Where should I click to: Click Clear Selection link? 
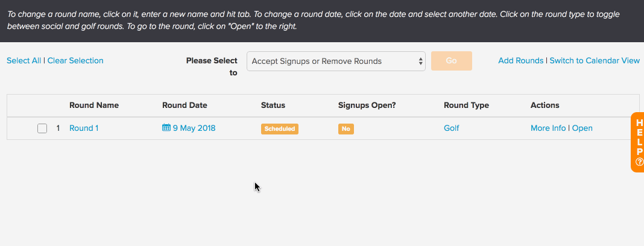tap(75, 61)
